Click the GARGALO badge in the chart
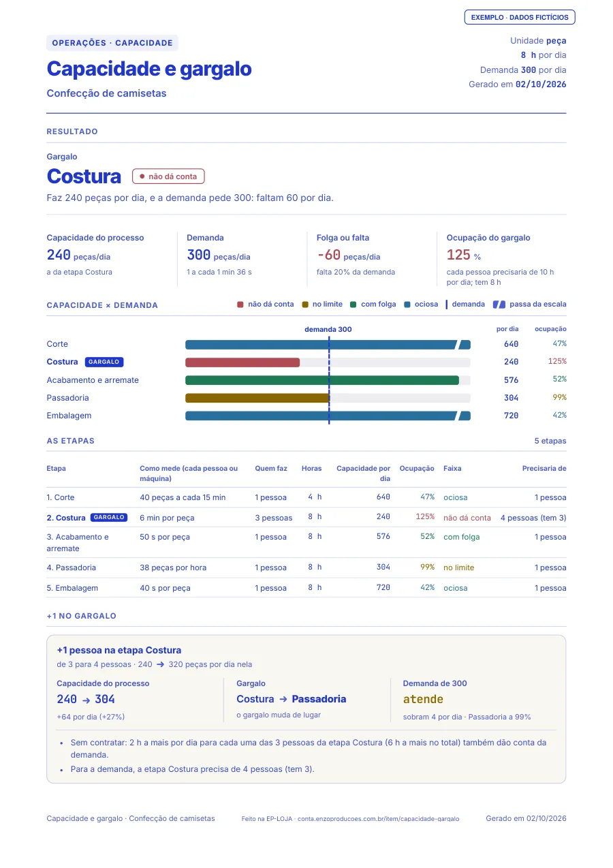The height and width of the screenshot is (868, 613). click(104, 362)
